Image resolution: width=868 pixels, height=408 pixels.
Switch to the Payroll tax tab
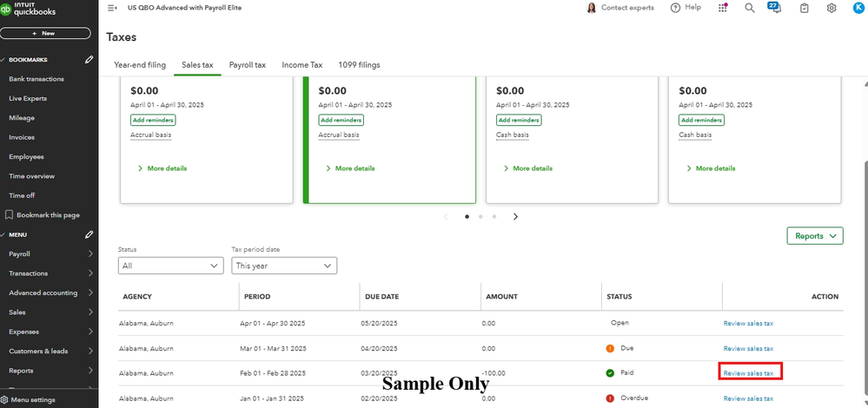tap(248, 65)
